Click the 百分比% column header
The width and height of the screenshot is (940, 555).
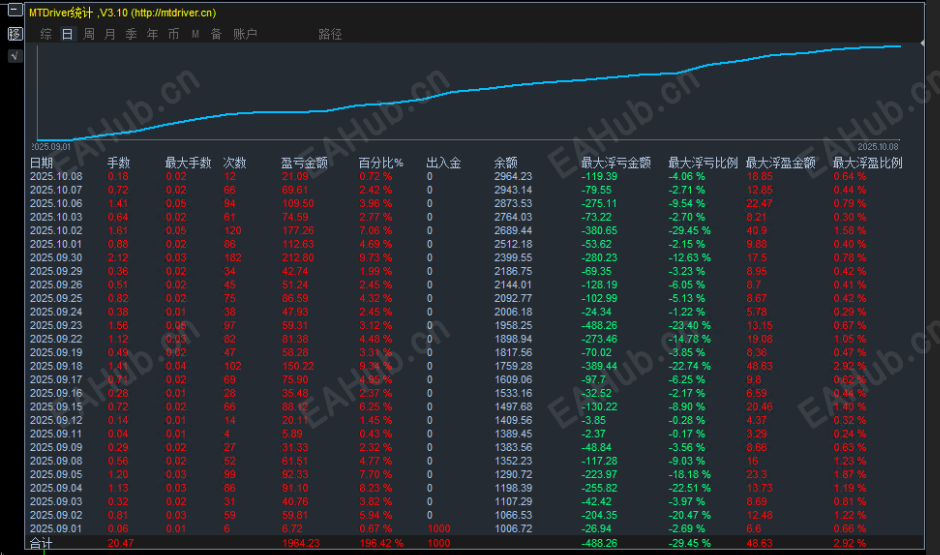pos(381,162)
